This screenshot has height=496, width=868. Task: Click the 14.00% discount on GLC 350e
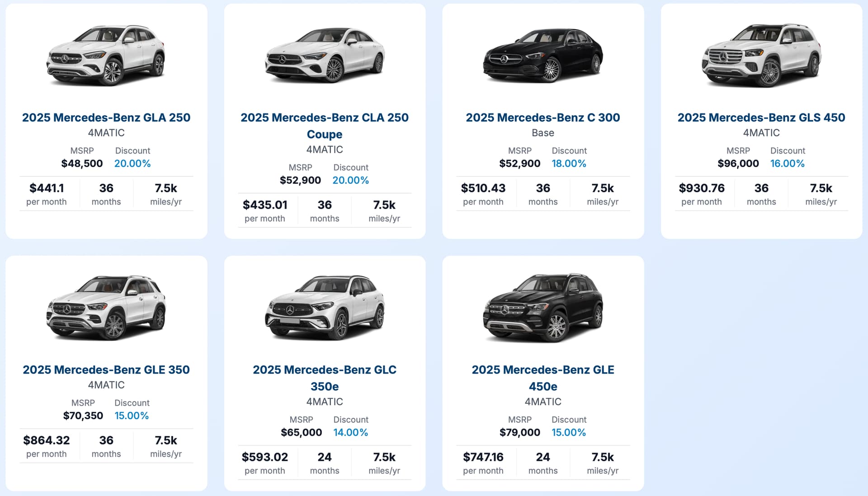click(351, 432)
